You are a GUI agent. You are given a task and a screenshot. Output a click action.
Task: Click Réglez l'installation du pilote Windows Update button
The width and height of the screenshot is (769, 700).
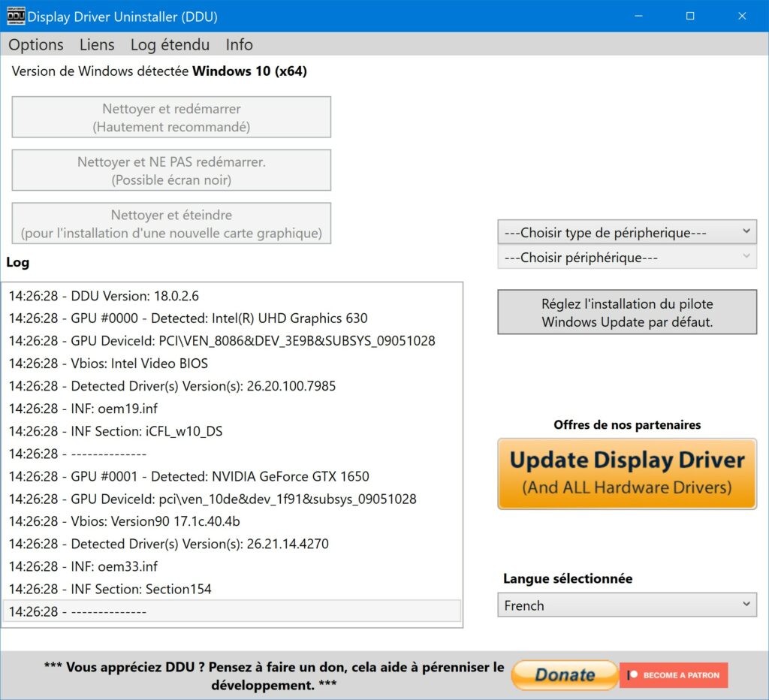pyautogui.click(x=627, y=312)
